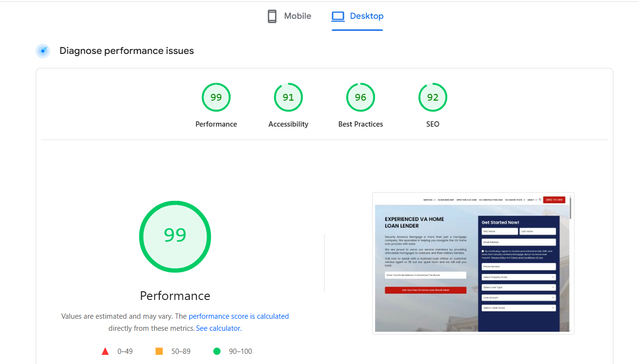Click the Accessibility 91 score gauge
Viewport: 638px width, 364px height.
(288, 97)
